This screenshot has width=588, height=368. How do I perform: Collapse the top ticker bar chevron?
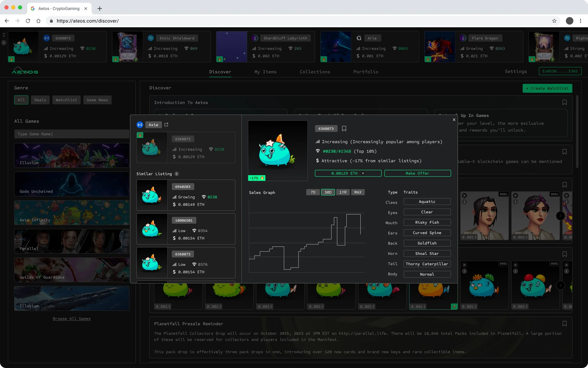click(x=4, y=35)
